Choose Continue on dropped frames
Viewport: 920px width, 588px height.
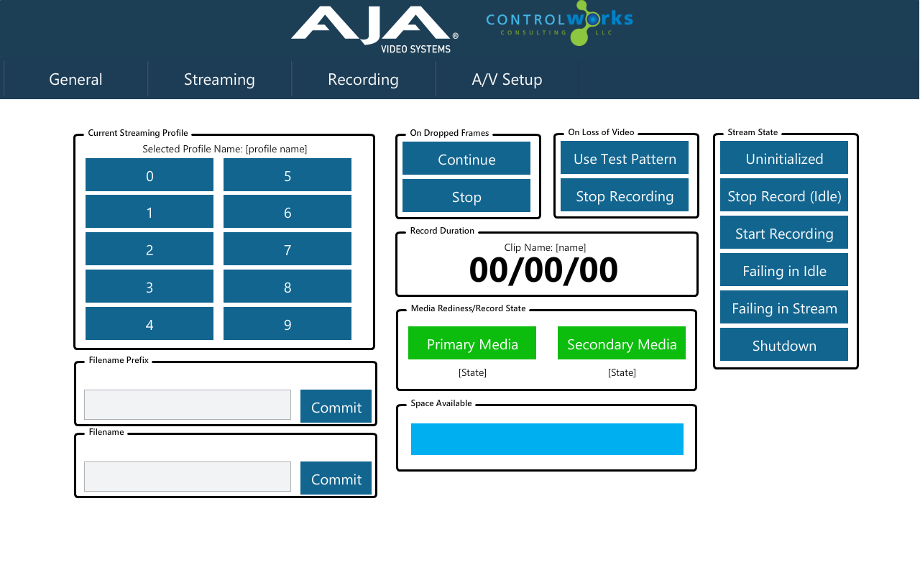(x=466, y=158)
